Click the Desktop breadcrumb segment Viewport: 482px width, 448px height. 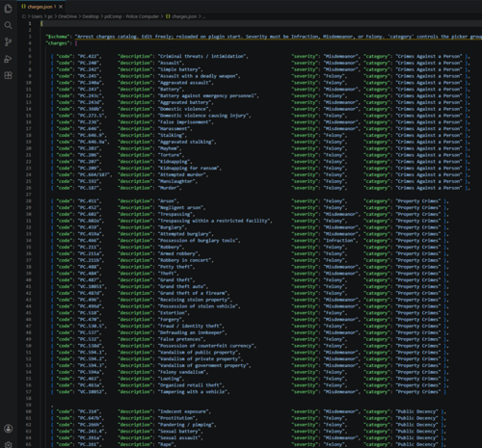(91, 16)
